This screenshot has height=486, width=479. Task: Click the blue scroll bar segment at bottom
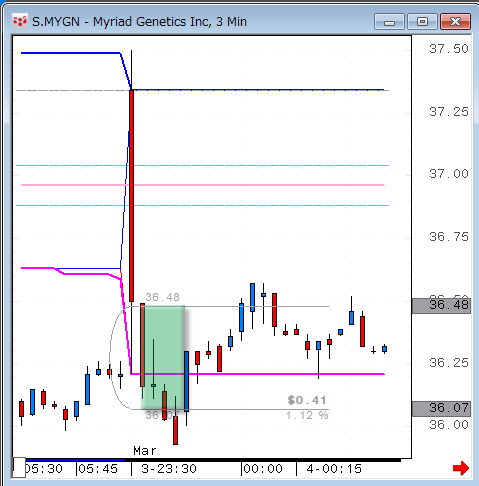point(75,460)
